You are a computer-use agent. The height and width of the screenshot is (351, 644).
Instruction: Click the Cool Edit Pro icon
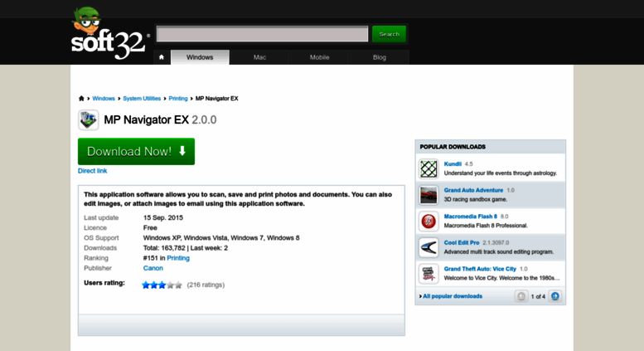[x=429, y=247]
